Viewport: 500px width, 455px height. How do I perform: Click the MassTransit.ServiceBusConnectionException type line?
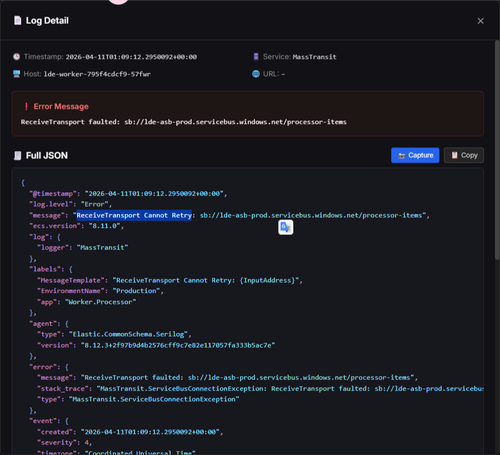coord(138,399)
